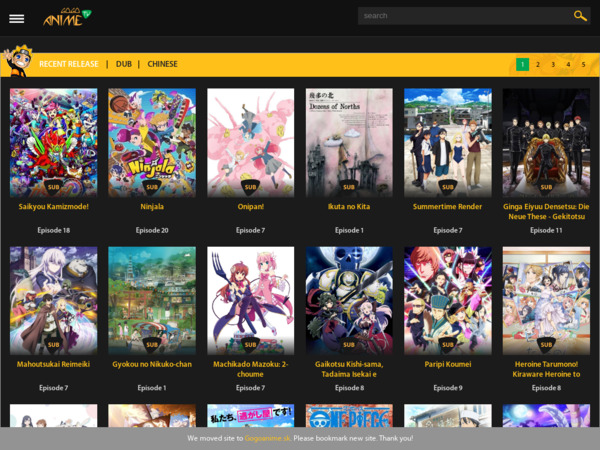
Task: Click Episode 11 under Ginga Eiyuu Densetsu
Action: 546,230
